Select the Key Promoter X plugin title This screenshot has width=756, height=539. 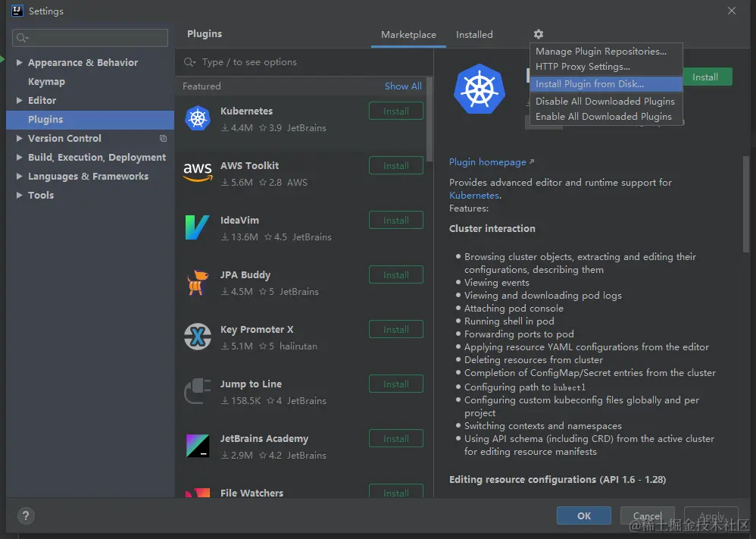[x=257, y=330]
